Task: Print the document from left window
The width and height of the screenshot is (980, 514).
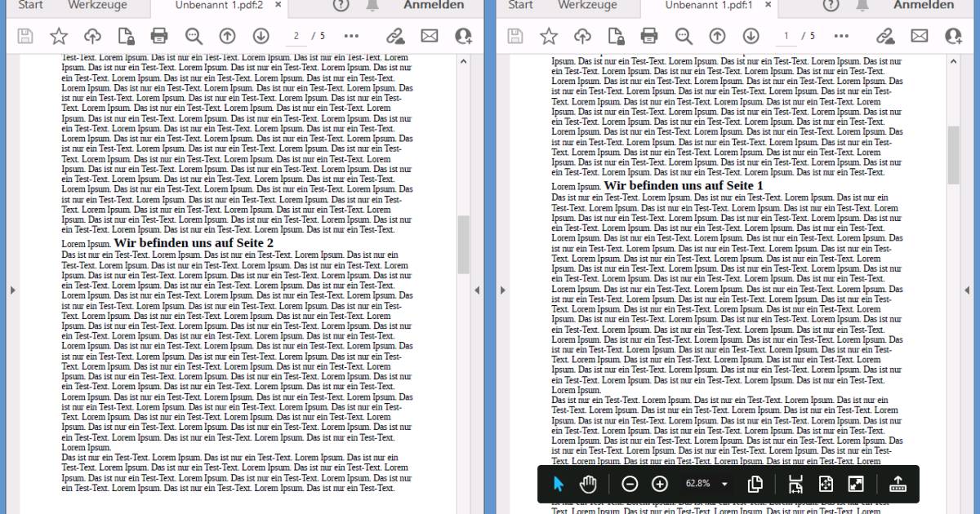Action: pos(159,36)
